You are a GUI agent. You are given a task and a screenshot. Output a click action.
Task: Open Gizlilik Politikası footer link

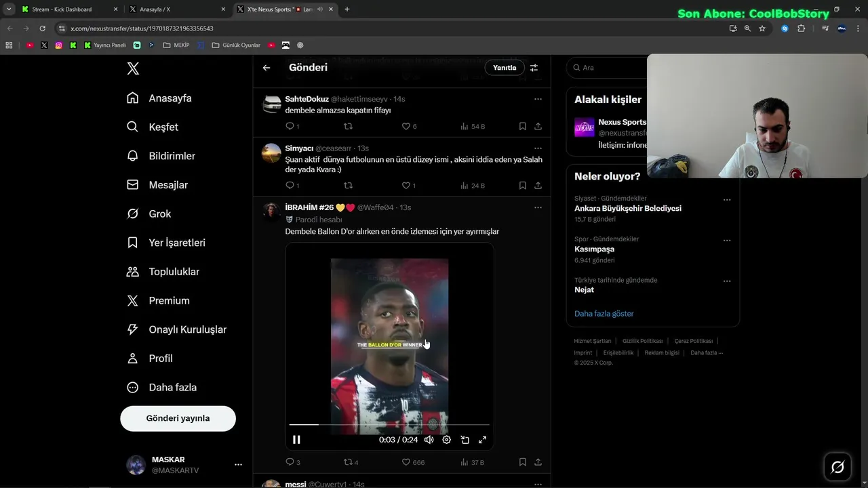coord(643,341)
